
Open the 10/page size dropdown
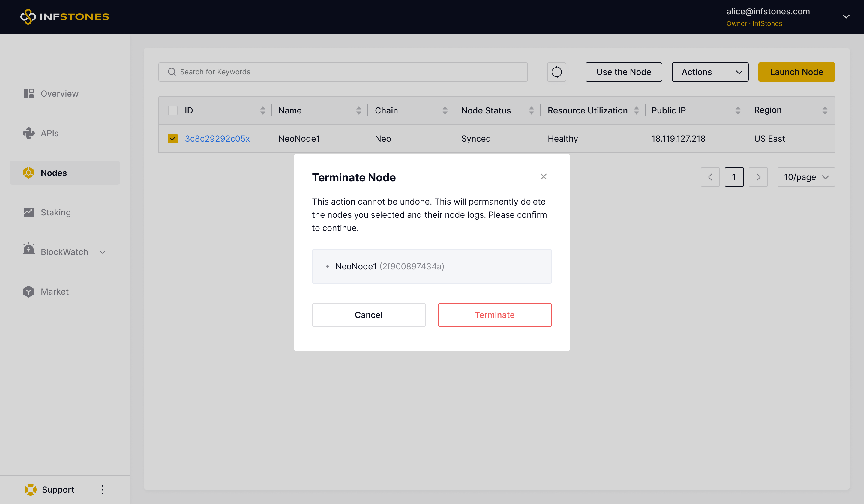pos(806,177)
